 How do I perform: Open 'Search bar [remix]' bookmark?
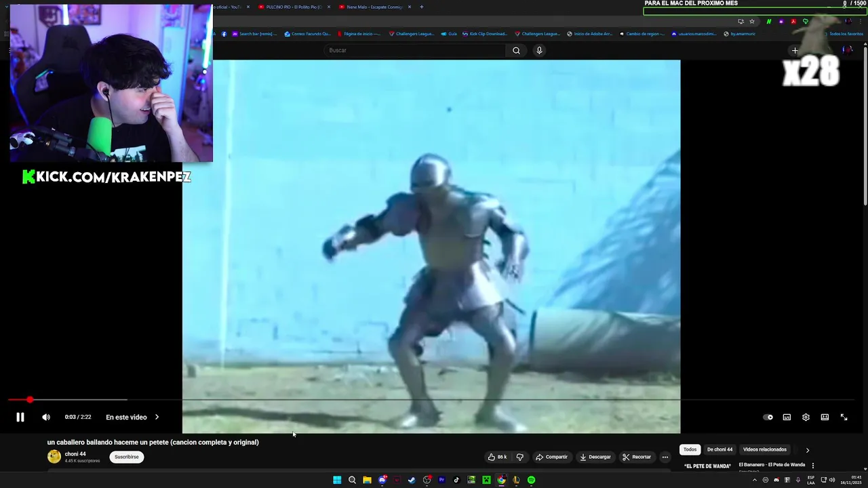coord(254,33)
